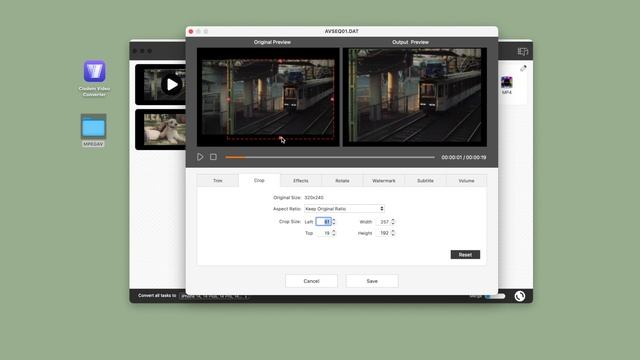Click the left crop handle in Original Preview
640x360 pixels.
coord(228,99)
